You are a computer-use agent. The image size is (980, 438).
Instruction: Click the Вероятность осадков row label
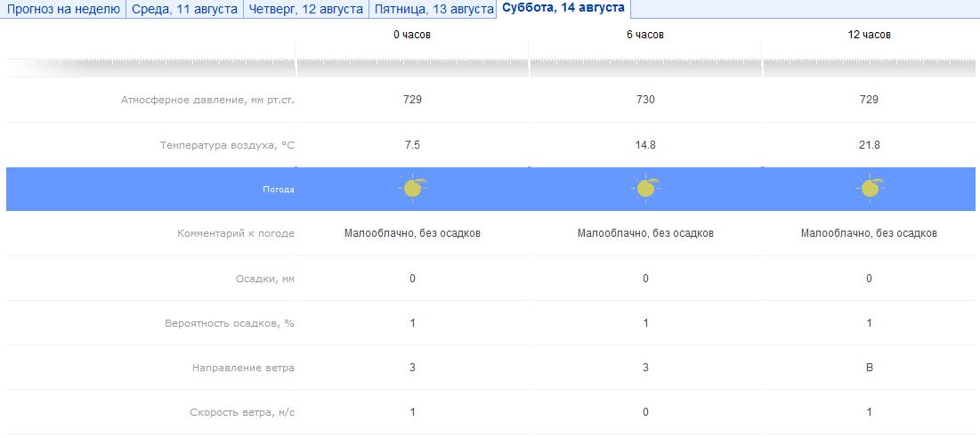tap(229, 322)
